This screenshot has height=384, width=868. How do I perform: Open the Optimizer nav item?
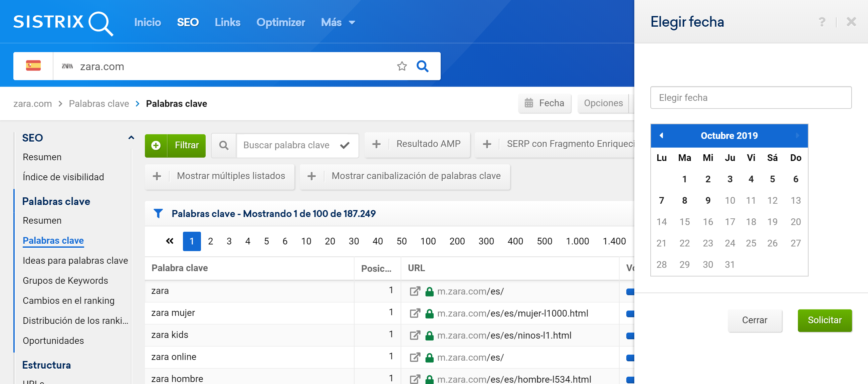click(281, 23)
